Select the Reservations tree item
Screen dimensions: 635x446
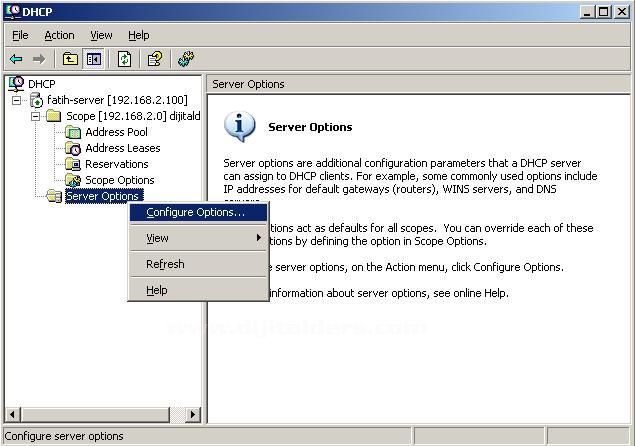(x=116, y=164)
